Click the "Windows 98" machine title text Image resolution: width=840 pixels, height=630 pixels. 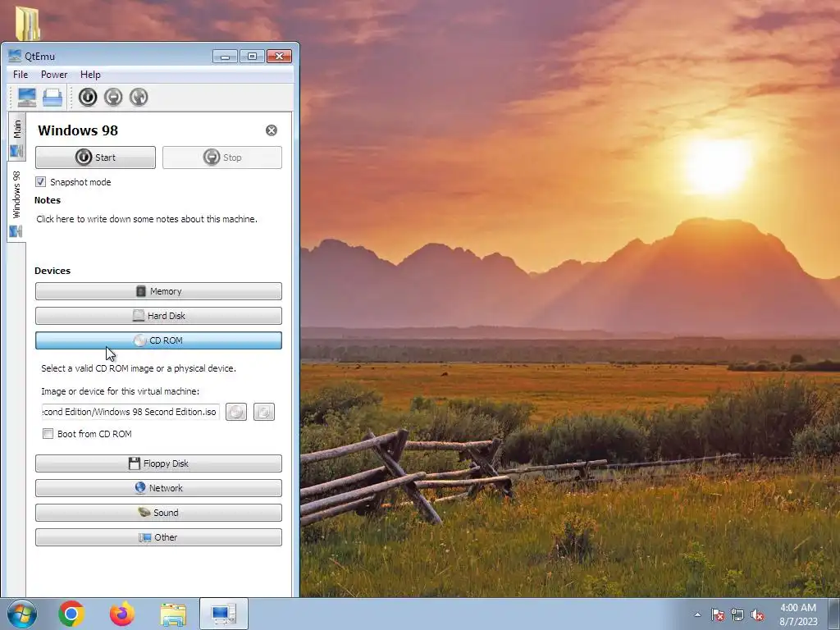pos(78,130)
